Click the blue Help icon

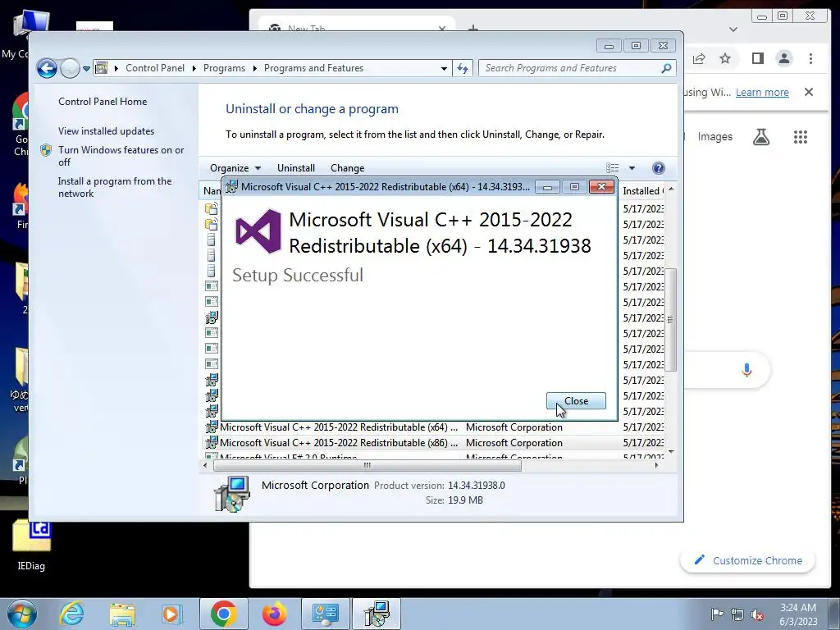pyautogui.click(x=659, y=168)
